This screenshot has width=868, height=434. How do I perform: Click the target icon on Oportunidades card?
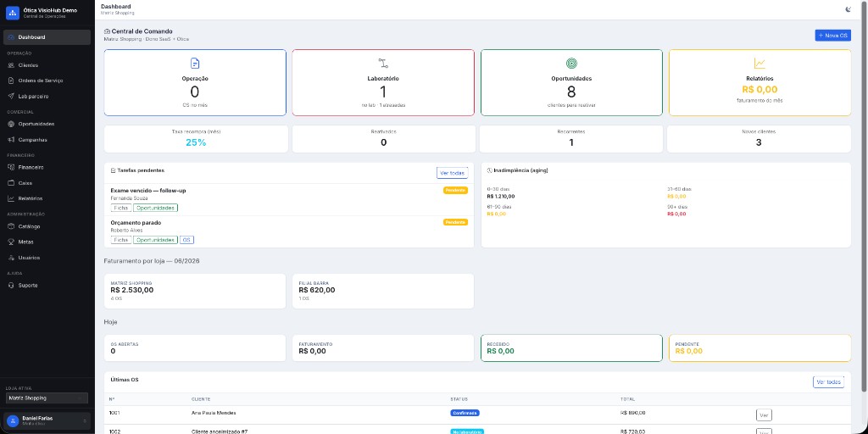pos(571,63)
